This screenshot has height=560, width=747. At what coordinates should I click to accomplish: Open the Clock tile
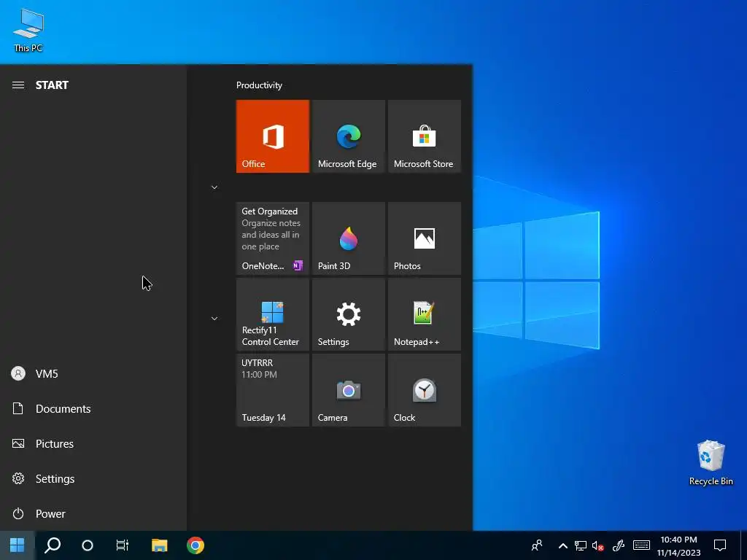point(425,390)
